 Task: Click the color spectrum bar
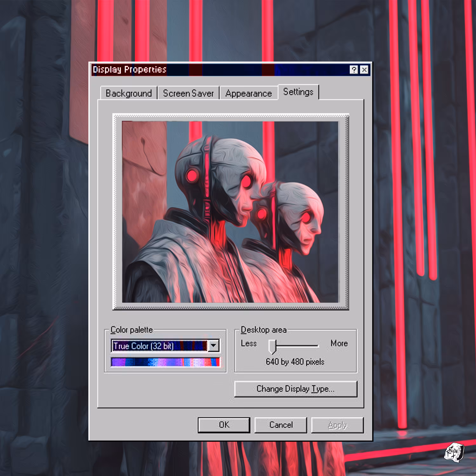[165, 362]
